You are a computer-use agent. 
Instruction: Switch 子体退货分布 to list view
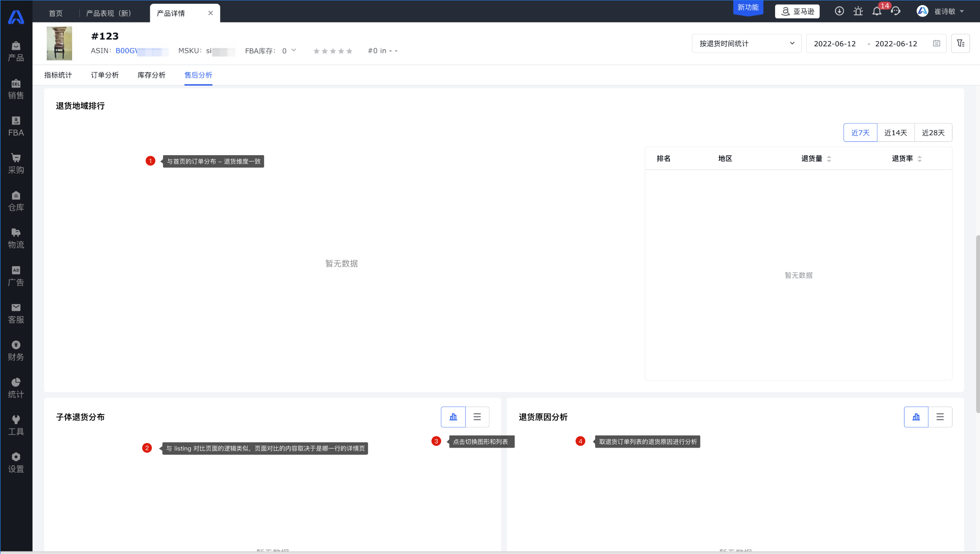coord(477,417)
